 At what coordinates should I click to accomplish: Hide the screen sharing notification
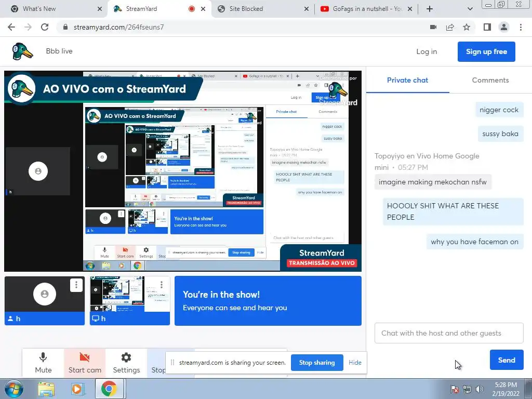[355, 363]
